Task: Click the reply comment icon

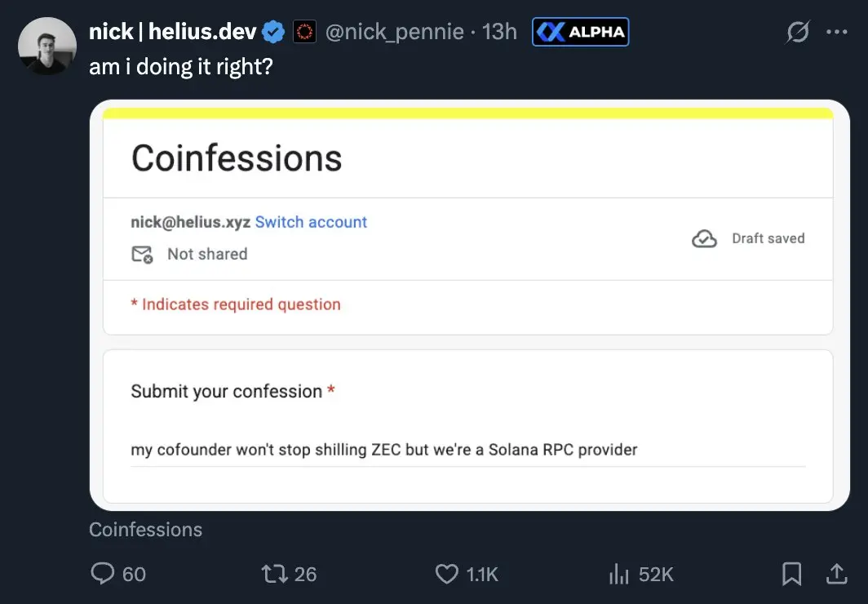Action: [103, 574]
